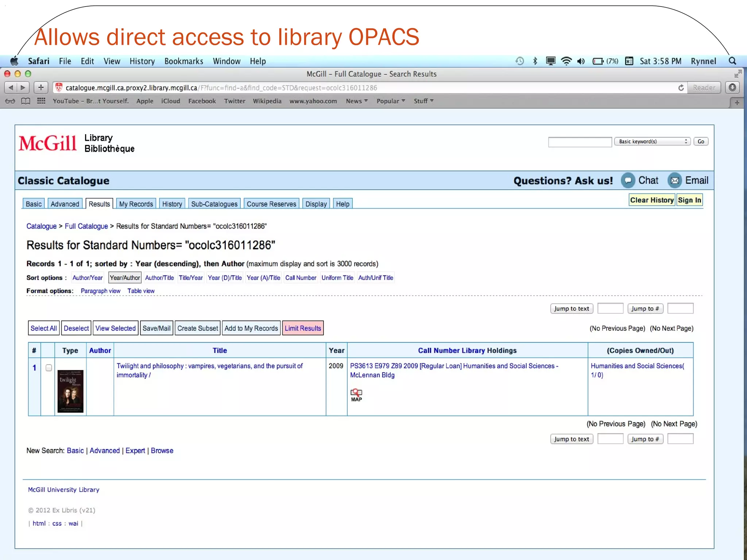Switch to the My Records tab
This screenshot has width=747, height=560.
136,204
